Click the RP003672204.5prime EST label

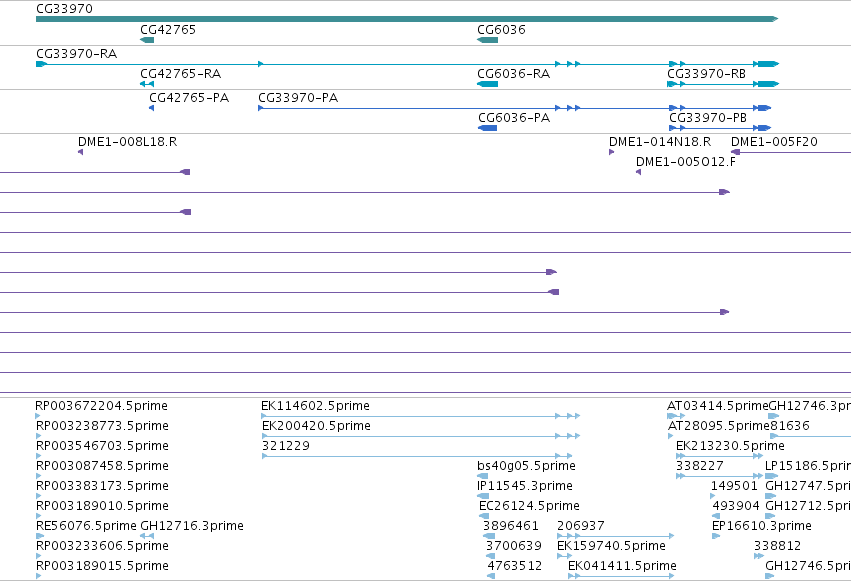(x=101, y=406)
